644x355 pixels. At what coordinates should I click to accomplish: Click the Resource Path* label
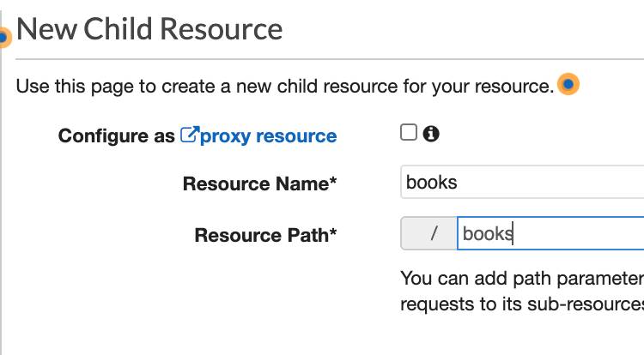point(265,235)
